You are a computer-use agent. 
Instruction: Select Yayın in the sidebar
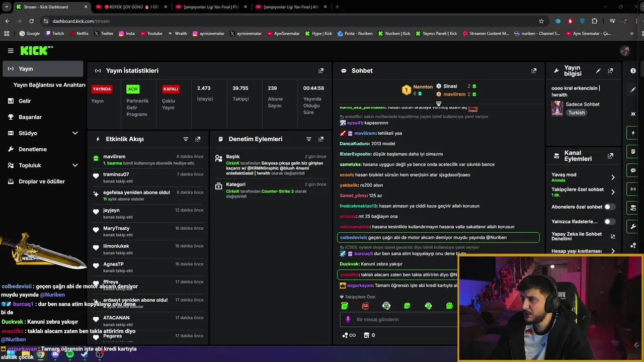43,69
